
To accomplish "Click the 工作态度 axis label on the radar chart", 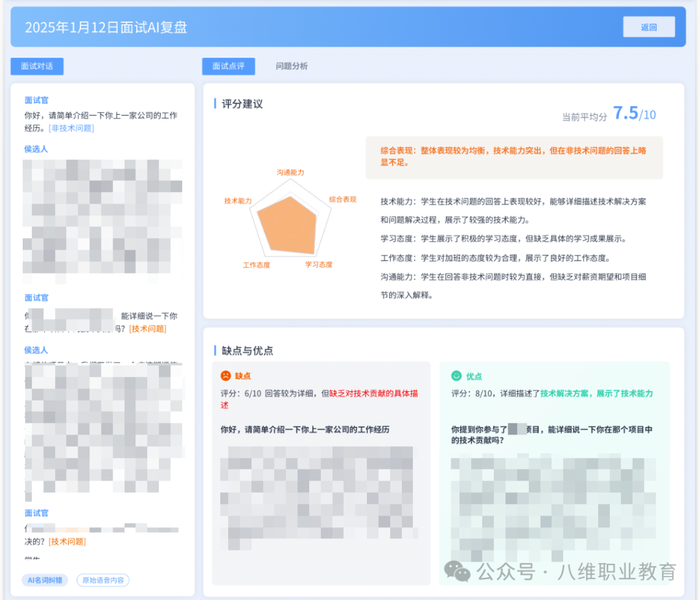I will [256, 265].
